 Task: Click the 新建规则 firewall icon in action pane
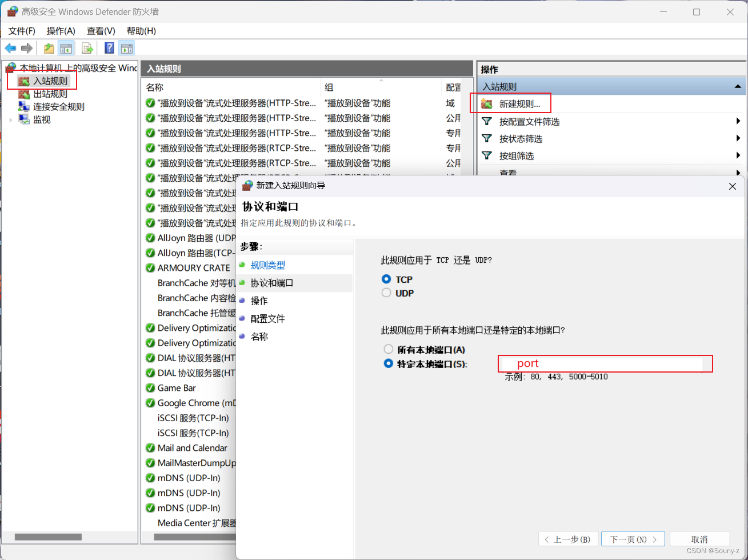click(486, 103)
